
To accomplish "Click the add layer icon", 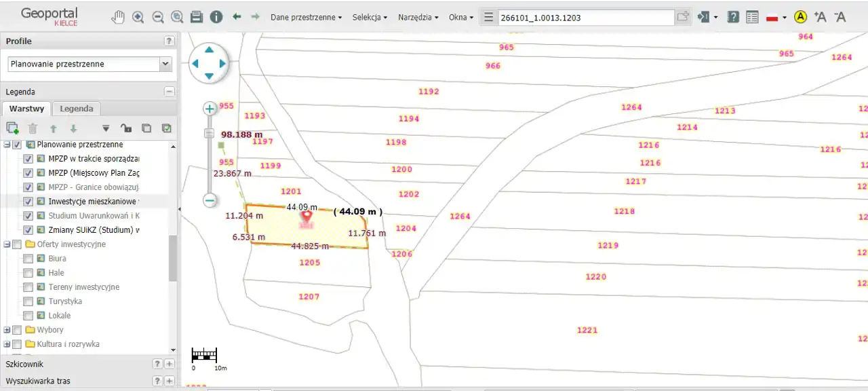I will [x=12, y=128].
